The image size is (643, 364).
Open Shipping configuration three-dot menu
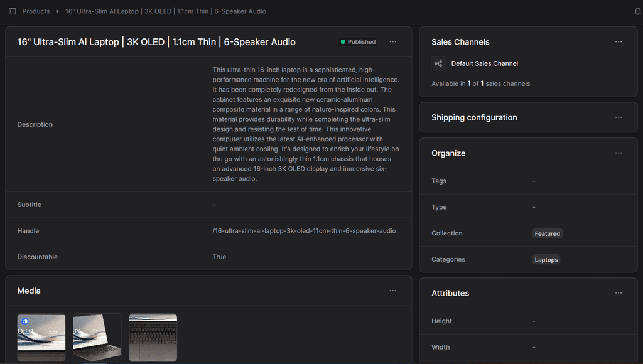(619, 117)
